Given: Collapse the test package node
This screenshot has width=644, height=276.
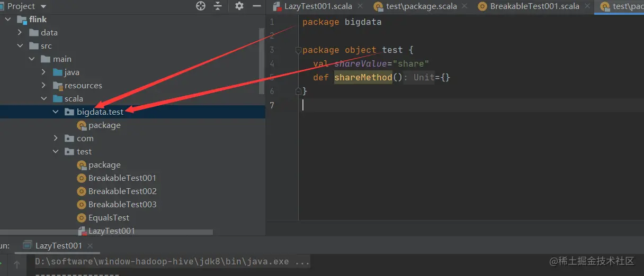Looking at the screenshot, I should click(x=56, y=151).
